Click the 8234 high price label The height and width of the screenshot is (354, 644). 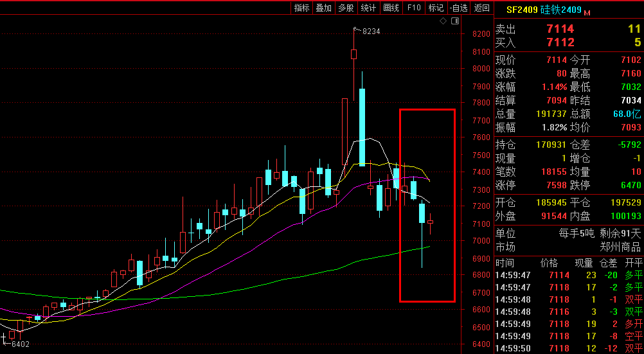pos(371,31)
